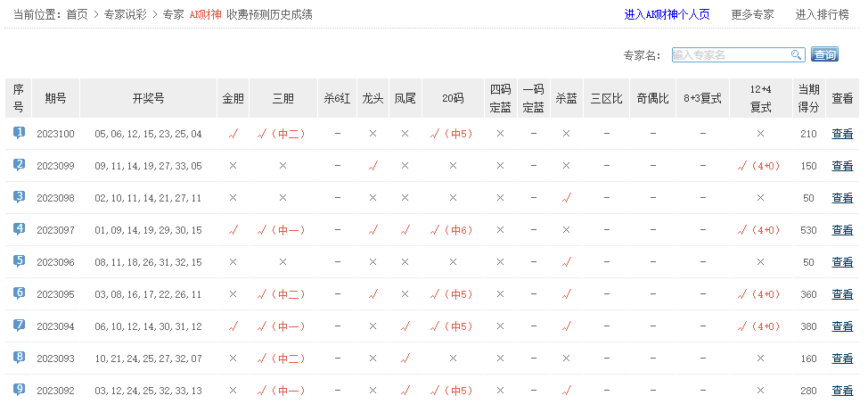The width and height of the screenshot is (868, 404).
Task: View details for period 2023094
Action: [841, 326]
